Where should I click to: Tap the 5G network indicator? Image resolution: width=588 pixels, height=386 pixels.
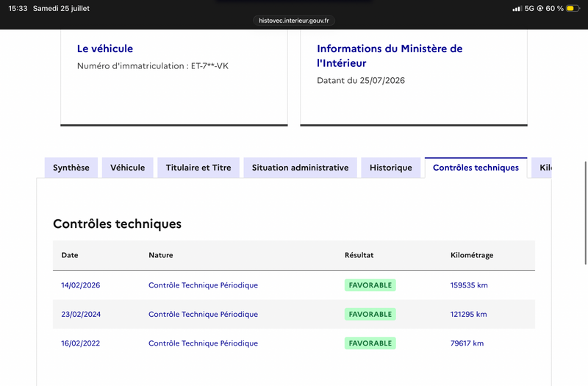pyautogui.click(x=529, y=8)
